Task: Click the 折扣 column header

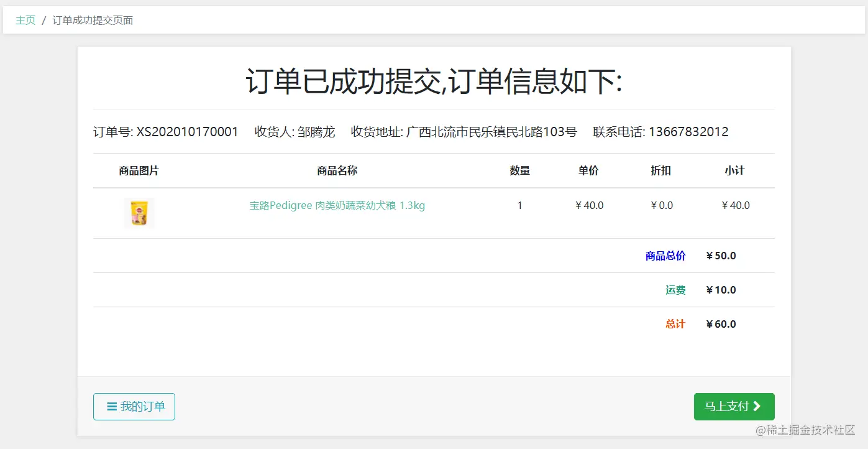Action: pyautogui.click(x=661, y=170)
